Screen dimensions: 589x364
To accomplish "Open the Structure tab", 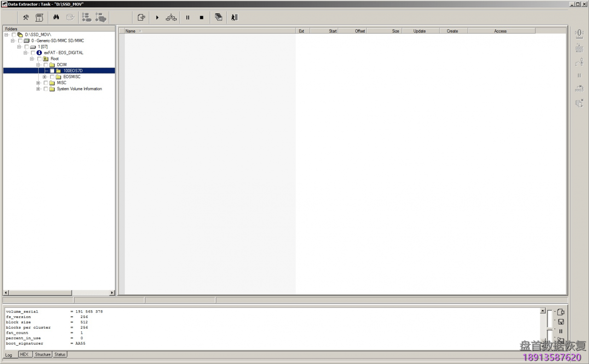I will coord(43,354).
